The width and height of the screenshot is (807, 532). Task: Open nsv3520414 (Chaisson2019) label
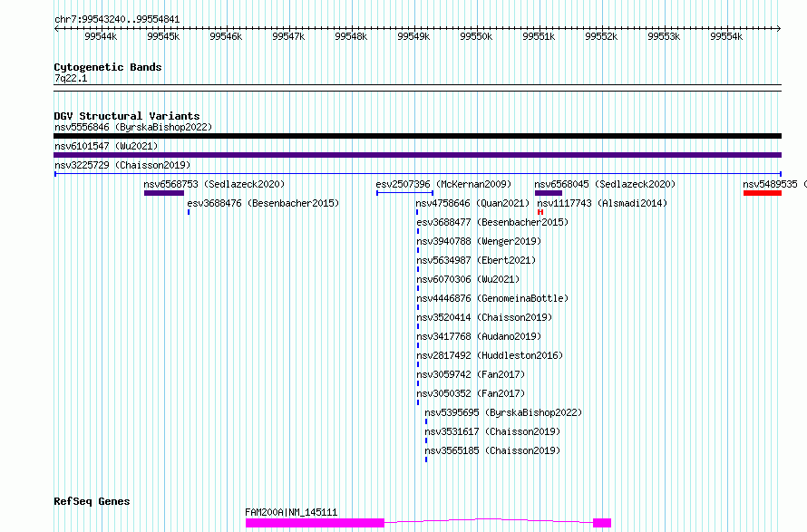(484, 317)
